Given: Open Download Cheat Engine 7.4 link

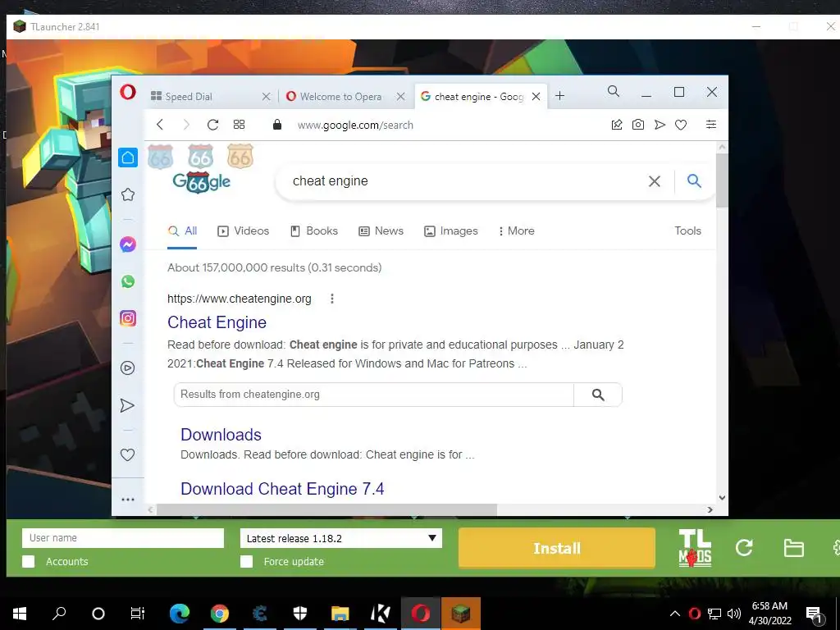Looking at the screenshot, I should (282, 489).
